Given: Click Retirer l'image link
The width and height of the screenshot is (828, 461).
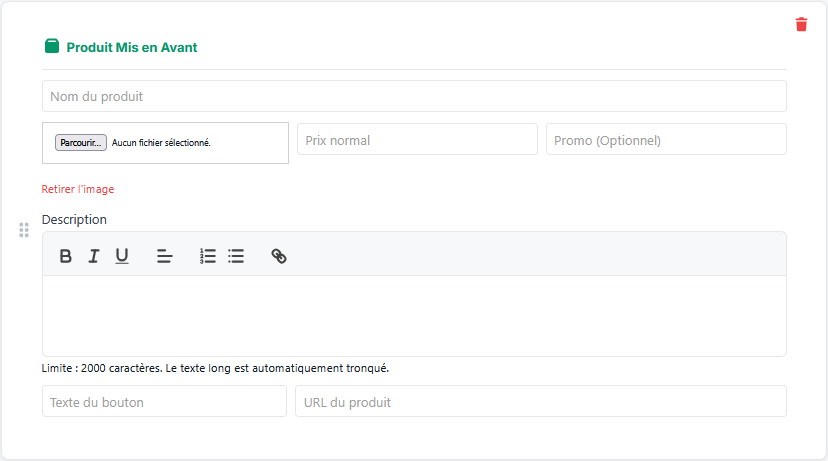Looking at the screenshot, I should 78,189.
